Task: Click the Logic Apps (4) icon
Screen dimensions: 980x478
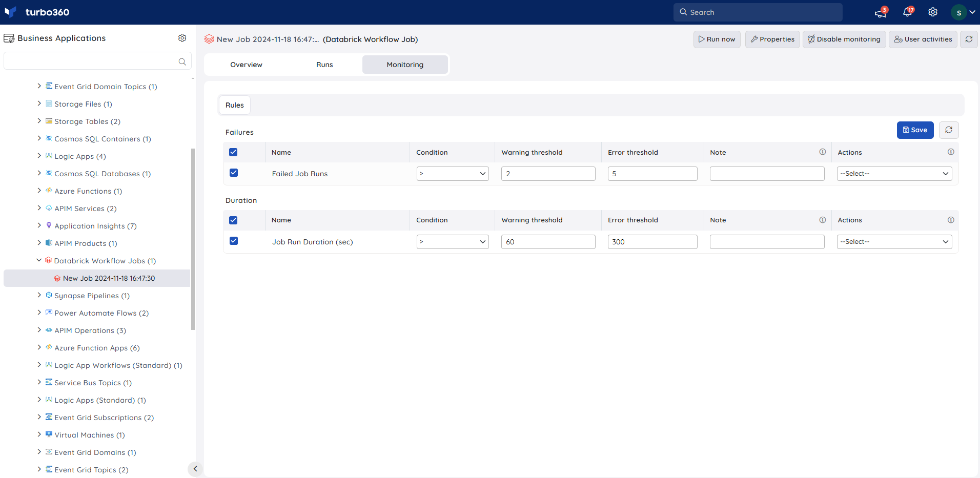Action: [x=49, y=156]
